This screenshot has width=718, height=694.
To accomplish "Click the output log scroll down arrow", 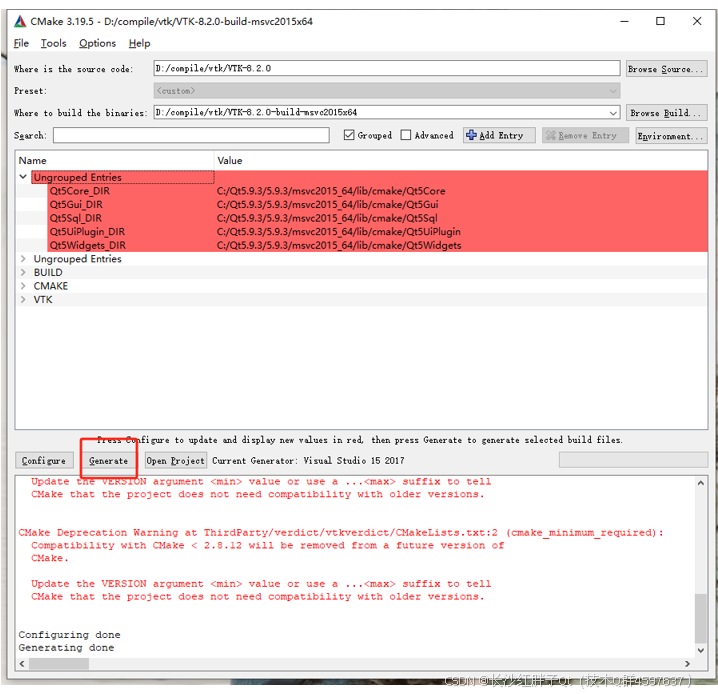I will [x=701, y=650].
